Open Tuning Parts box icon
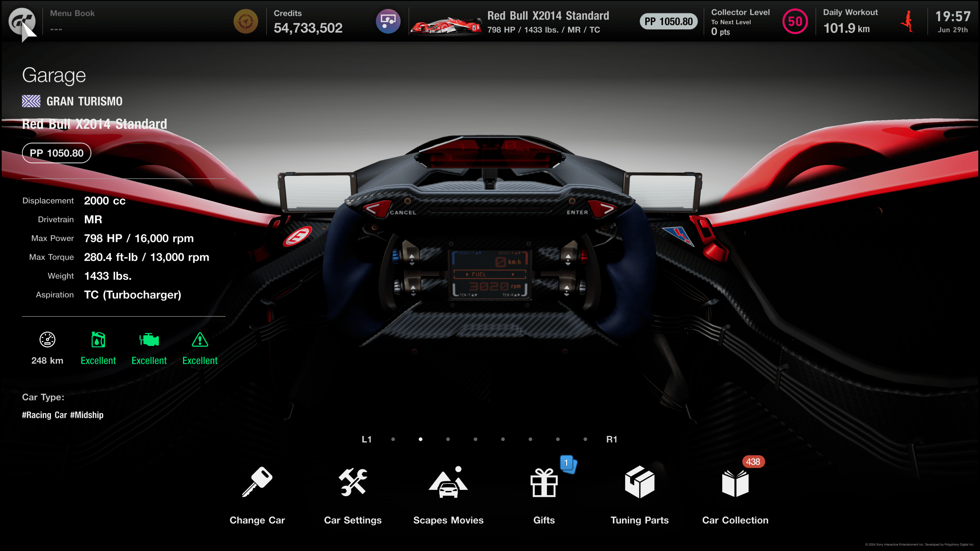The height and width of the screenshot is (551, 980). [x=640, y=481]
